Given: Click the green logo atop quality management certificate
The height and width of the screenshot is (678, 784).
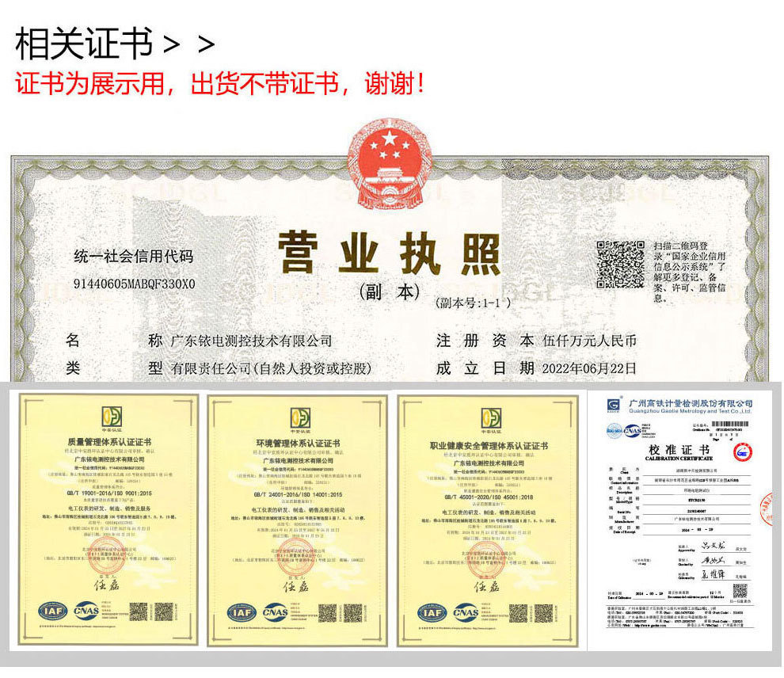Looking at the screenshot, I should 112,417.
